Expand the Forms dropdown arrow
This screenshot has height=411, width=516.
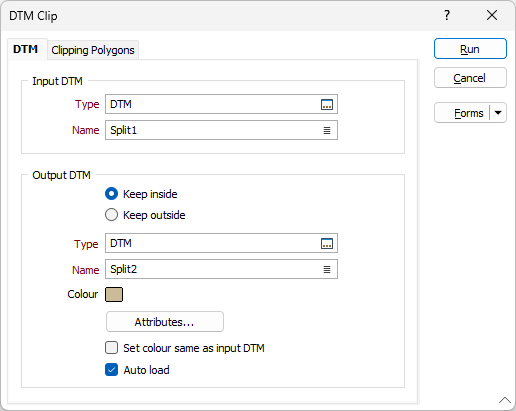coord(498,113)
